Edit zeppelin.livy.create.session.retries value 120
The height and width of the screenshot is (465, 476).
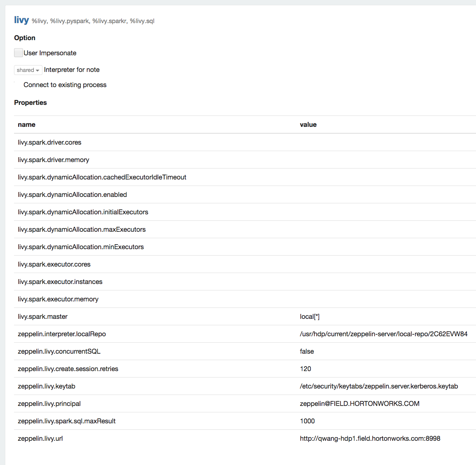pyautogui.click(x=306, y=369)
